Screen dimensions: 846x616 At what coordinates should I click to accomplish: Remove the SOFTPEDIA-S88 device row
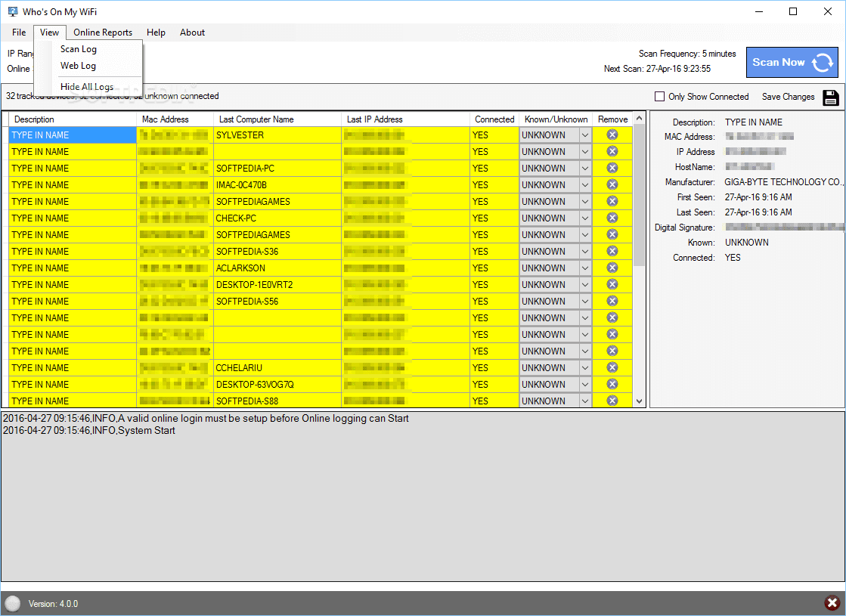(612, 401)
